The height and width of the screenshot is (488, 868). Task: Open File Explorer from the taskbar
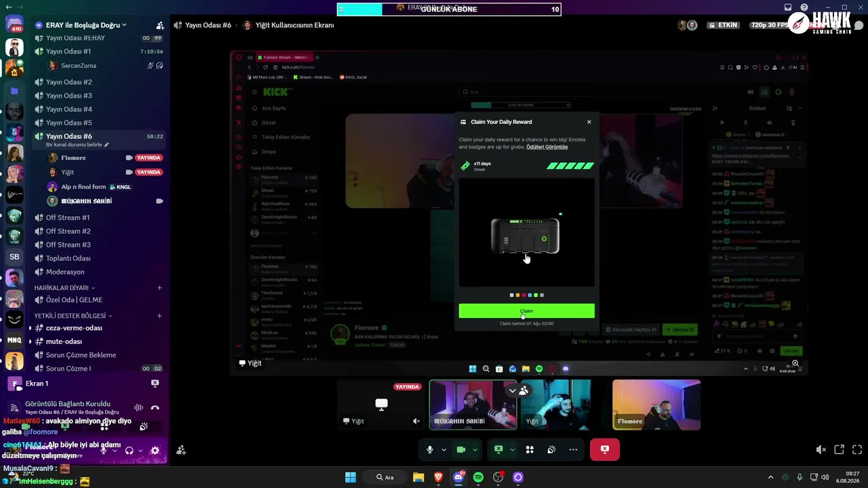[x=418, y=477]
